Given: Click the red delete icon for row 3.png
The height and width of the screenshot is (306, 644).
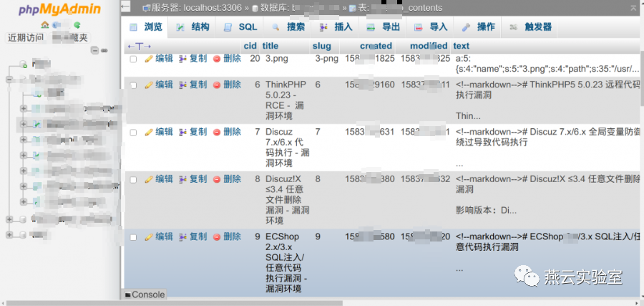Looking at the screenshot, I should [217, 59].
